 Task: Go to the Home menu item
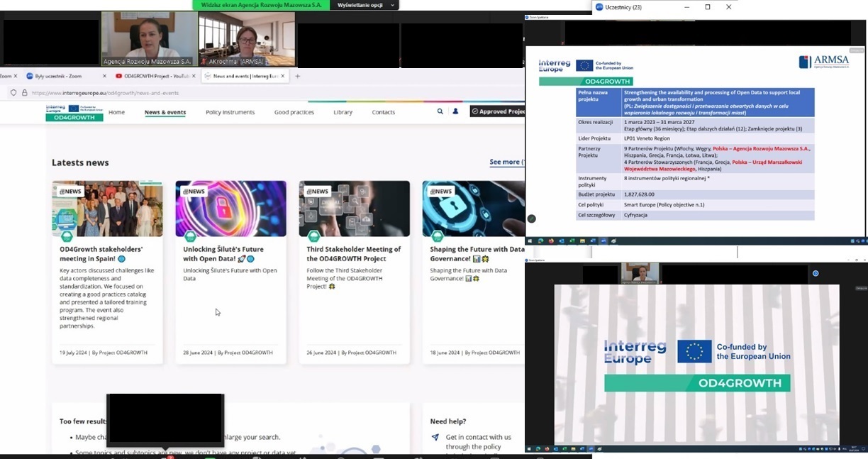click(116, 112)
